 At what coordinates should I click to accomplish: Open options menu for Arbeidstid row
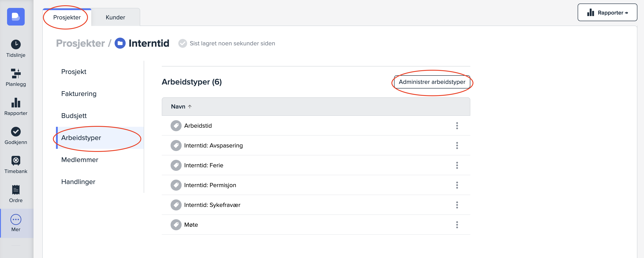tap(457, 126)
